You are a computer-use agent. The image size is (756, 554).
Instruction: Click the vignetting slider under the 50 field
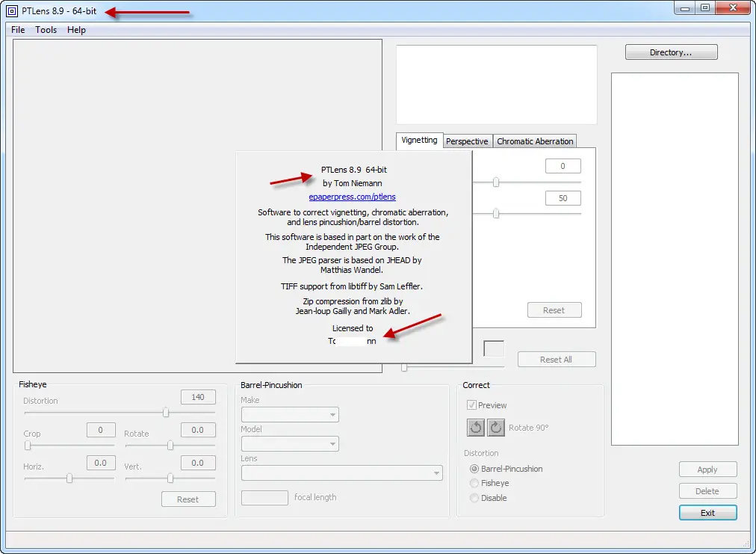pyautogui.click(x=495, y=213)
